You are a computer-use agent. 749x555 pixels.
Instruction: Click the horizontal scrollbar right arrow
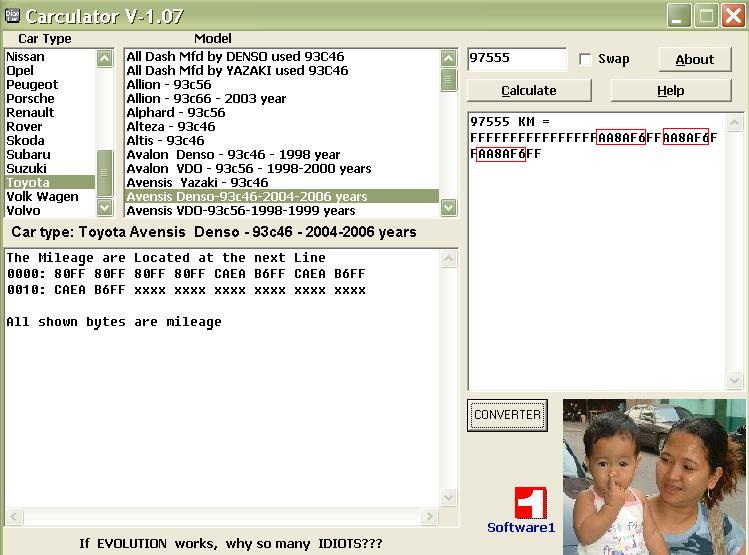pyautogui.click(x=429, y=516)
